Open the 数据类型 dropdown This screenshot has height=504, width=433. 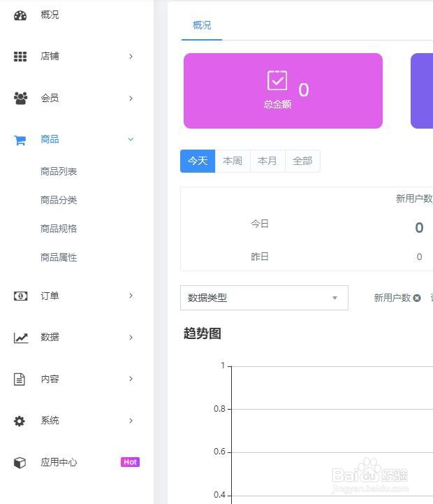click(264, 298)
